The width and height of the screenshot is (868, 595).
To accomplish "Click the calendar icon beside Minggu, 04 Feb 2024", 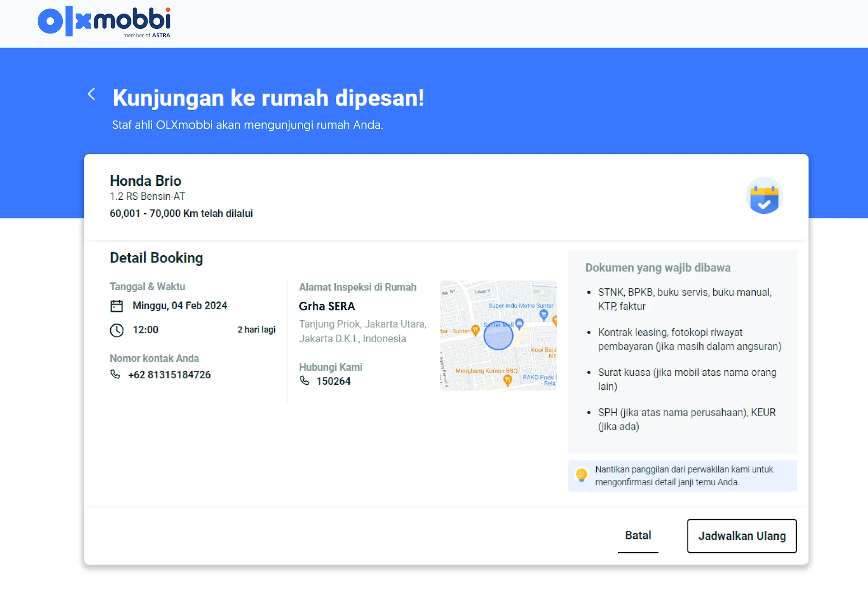I will [117, 306].
